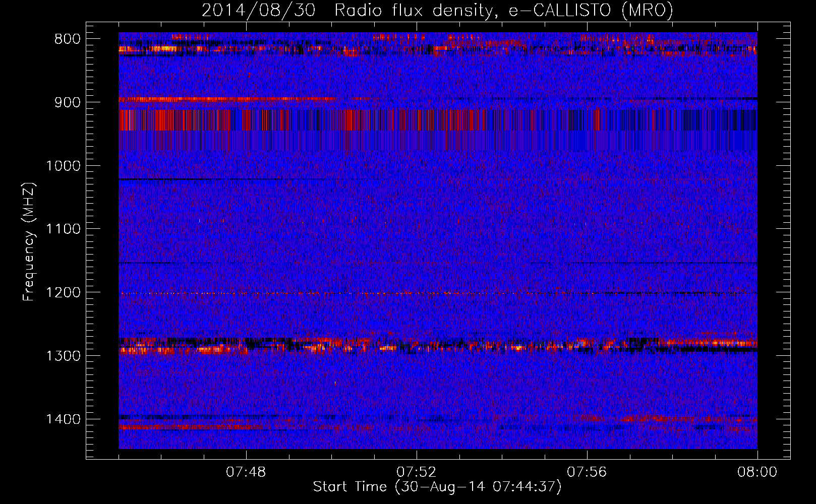Click the 1100 frequency tick label

click(63, 229)
